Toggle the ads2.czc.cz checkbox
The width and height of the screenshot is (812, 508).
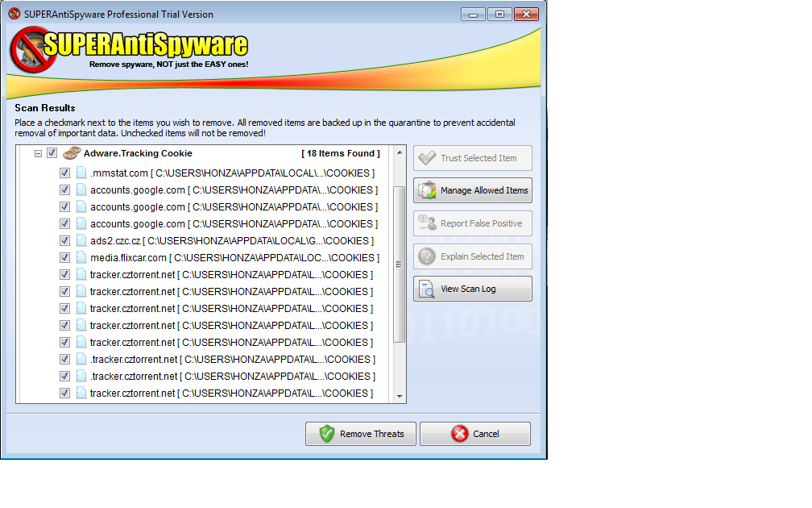click(64, 240)
